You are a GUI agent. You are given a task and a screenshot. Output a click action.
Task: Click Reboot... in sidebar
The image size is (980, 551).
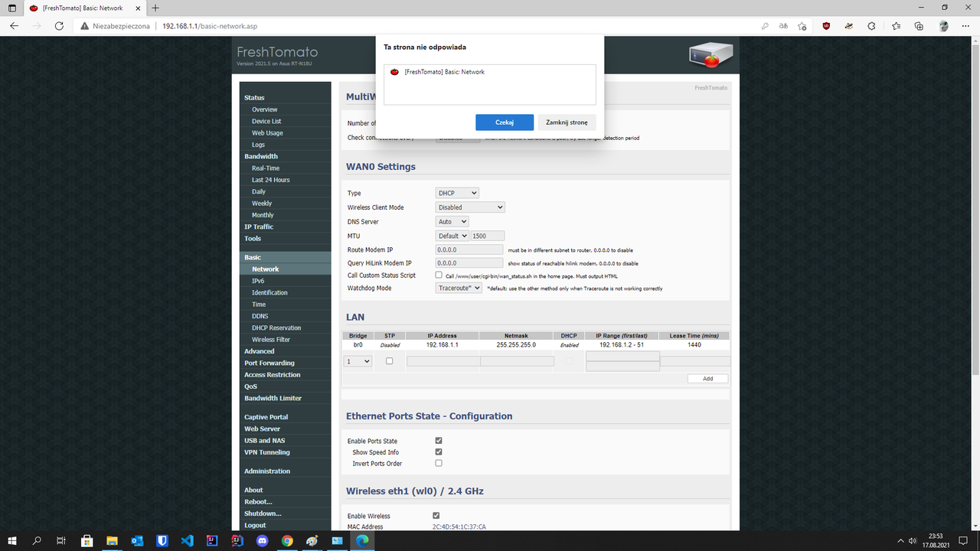pos(258,502)
